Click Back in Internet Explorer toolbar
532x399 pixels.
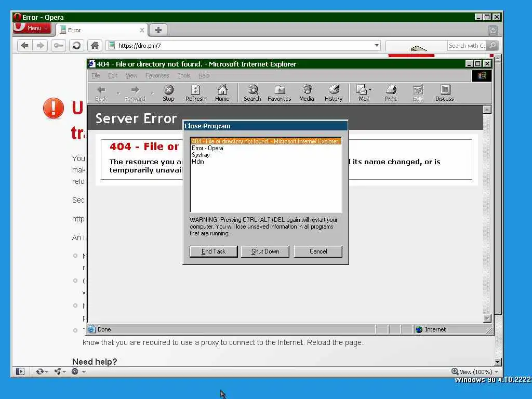coord(101,94)
